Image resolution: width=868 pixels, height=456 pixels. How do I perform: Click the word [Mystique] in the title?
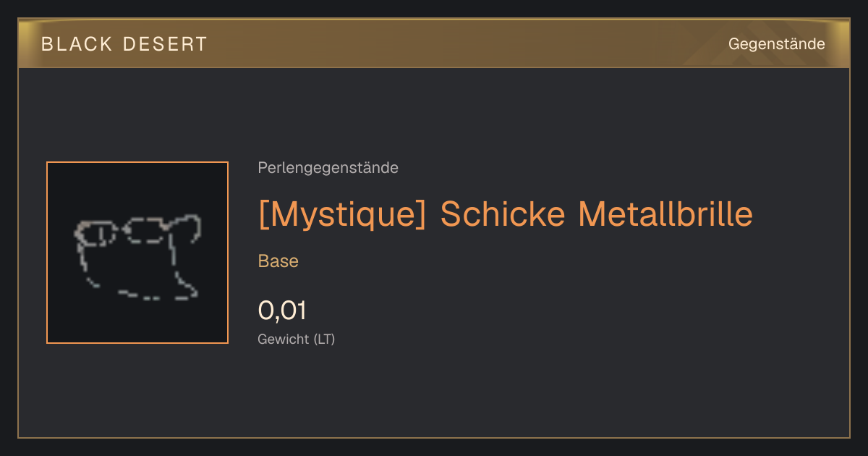coord(342,214)
